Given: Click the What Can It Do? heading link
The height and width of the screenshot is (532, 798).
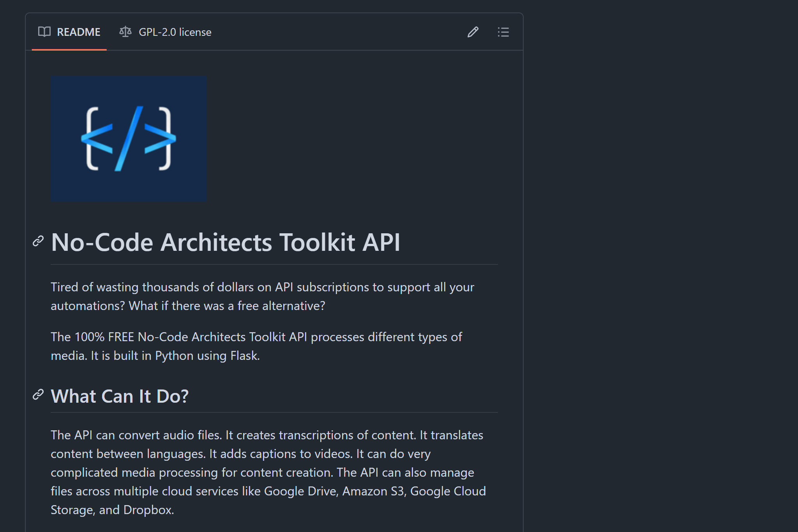Looking at the screenshot, I should click(x=119, y=395).
